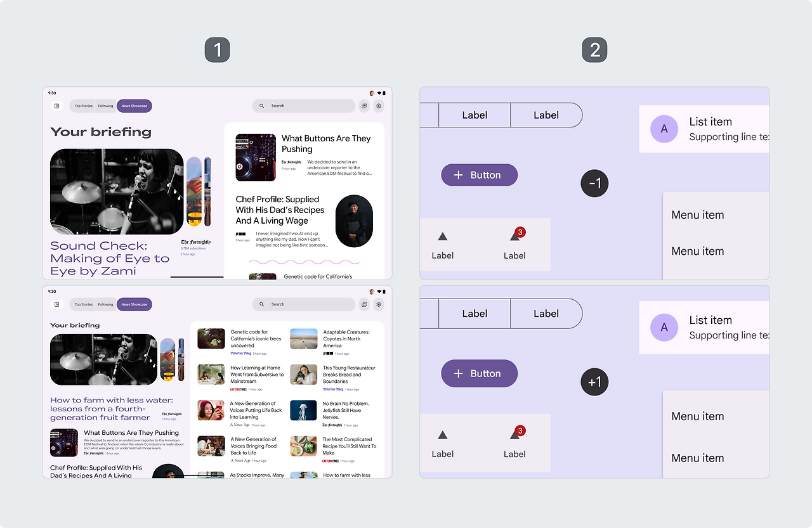
Task: Click the purple Button in the -1 panel
Action: click(480, 175)
